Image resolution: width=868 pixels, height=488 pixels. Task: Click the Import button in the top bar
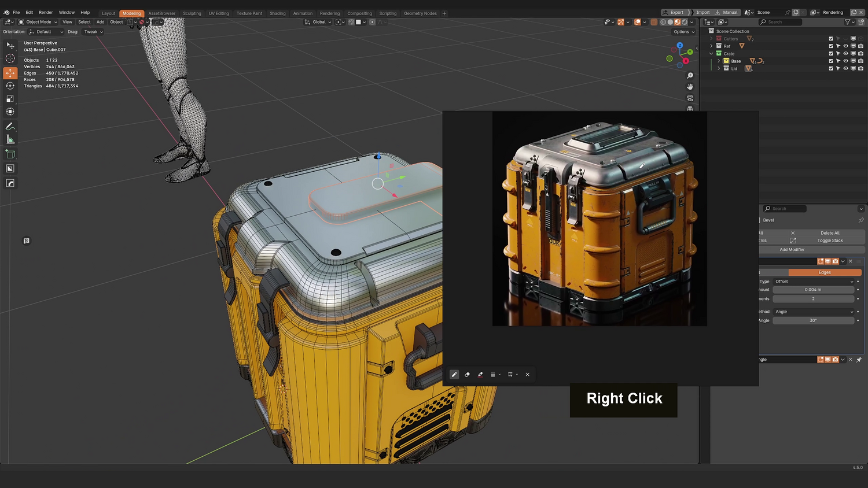[703, 12]
